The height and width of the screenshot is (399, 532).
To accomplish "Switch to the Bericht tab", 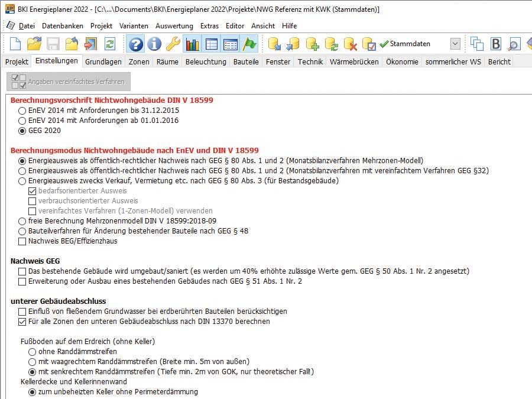I will (499, 61).
